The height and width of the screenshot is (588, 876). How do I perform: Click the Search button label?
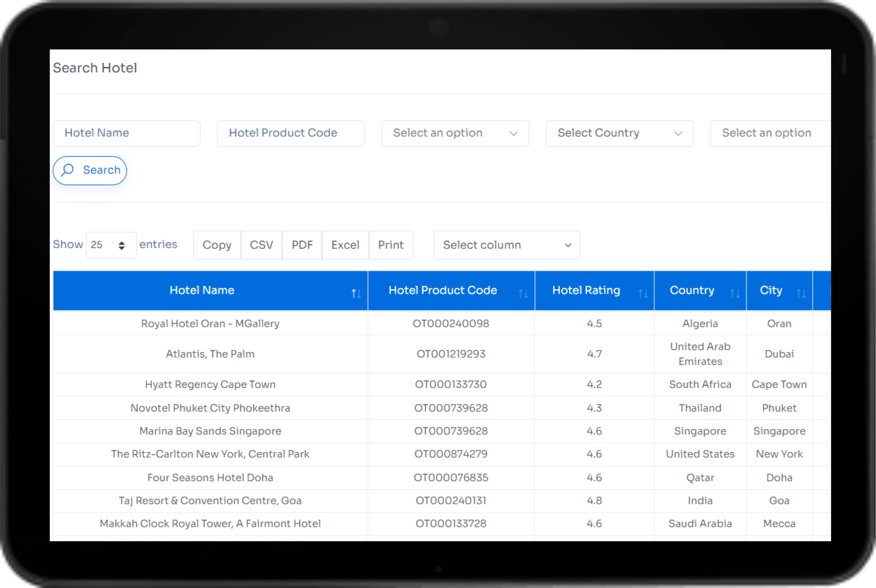(x=102, y=170)
